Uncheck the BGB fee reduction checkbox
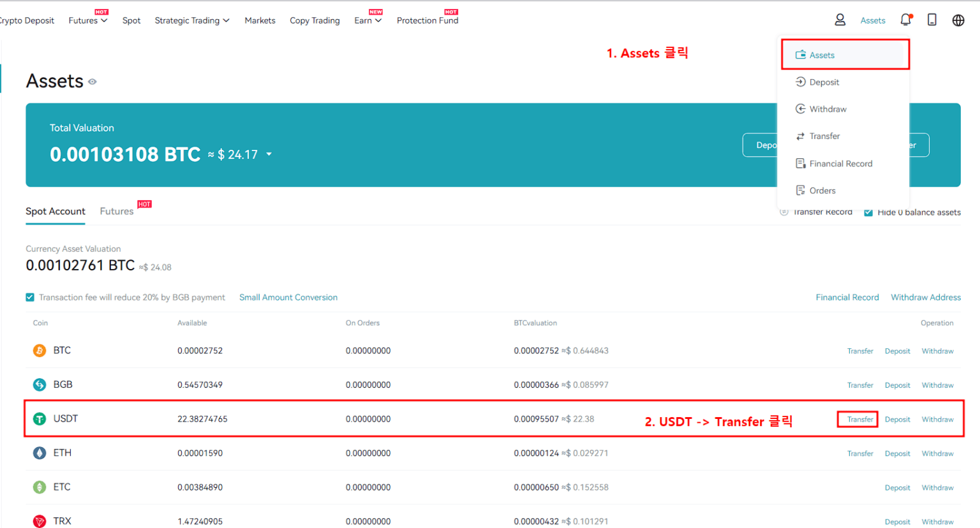Screen dimensions: 980x528 pyautogui.click(x=30, y=297)
